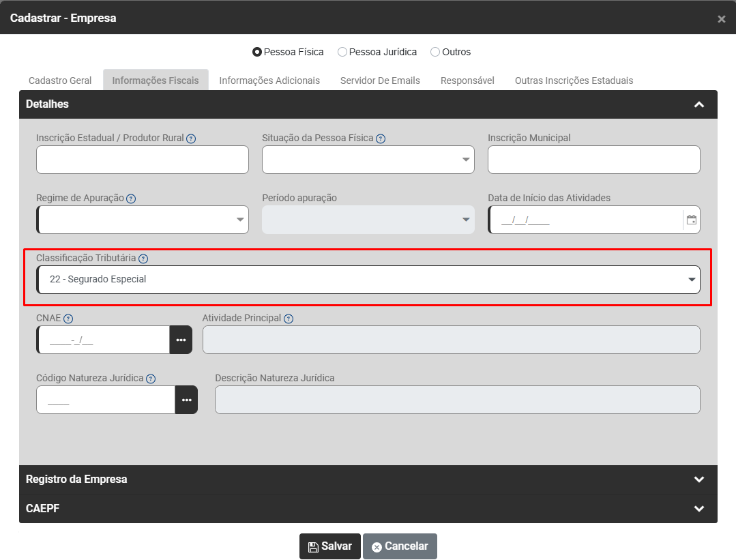
Task: Open calendar picker for Data de Início
Action: point(691,220)
